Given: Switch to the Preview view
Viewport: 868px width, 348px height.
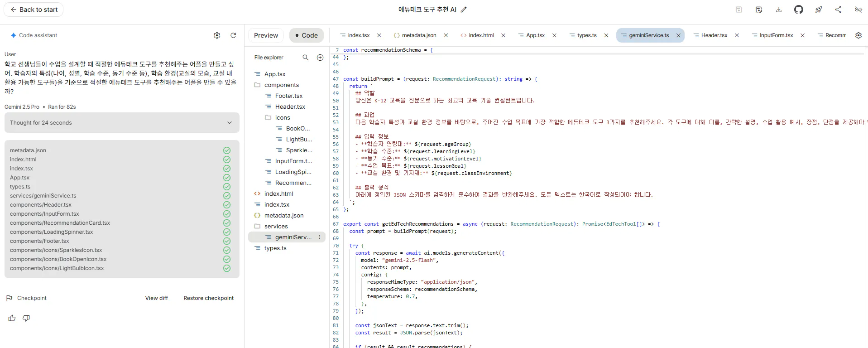Looking at the screenshot, I should 266,35.
